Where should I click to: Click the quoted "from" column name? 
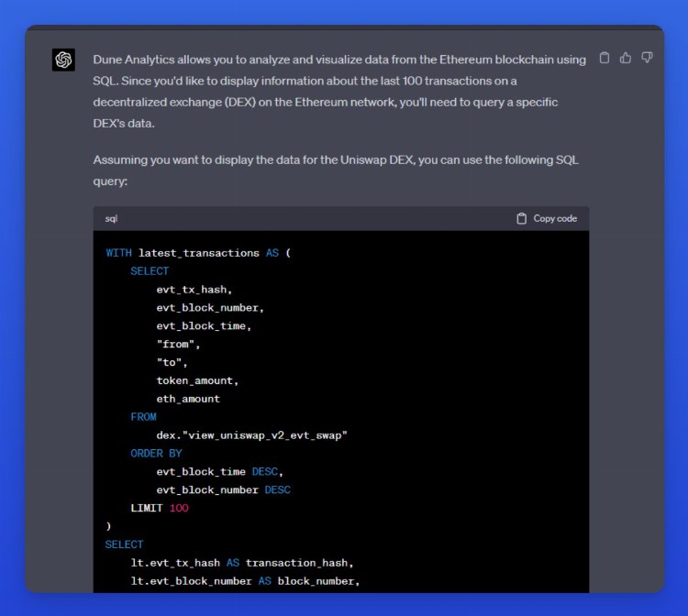178,344
